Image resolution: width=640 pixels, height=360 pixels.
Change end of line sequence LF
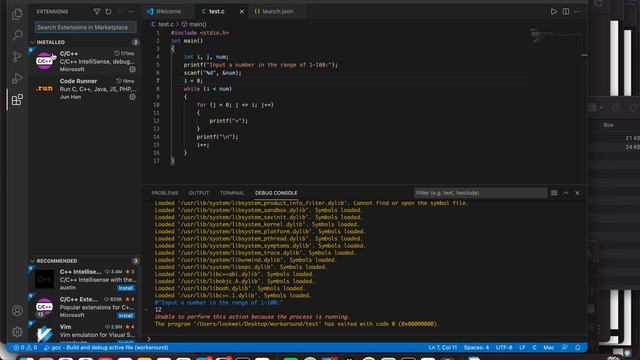522,347
